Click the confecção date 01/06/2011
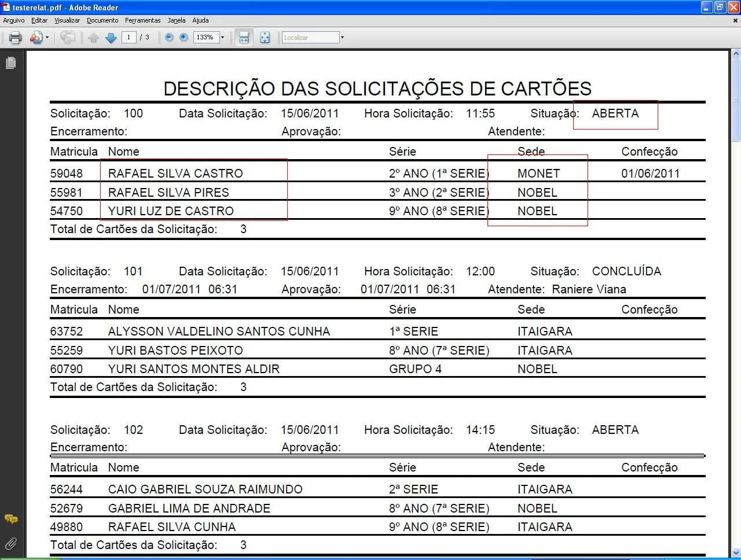741x560 pixels. tap(651, 174)
